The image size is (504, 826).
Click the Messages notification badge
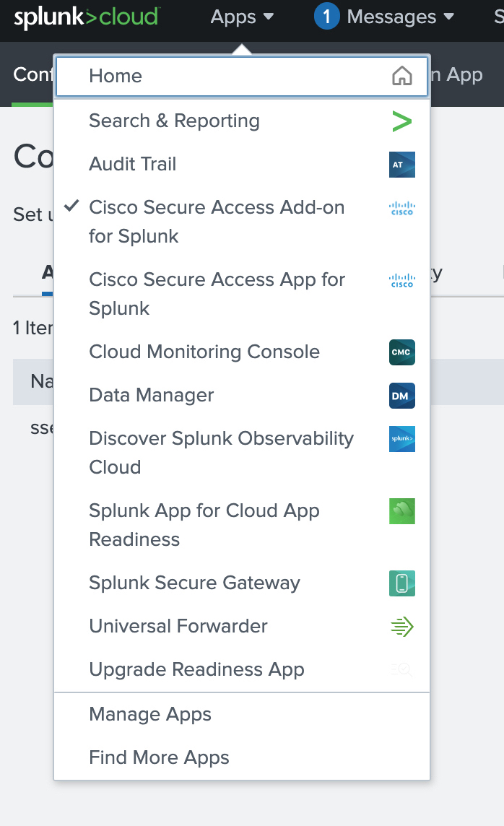(326, 17)
